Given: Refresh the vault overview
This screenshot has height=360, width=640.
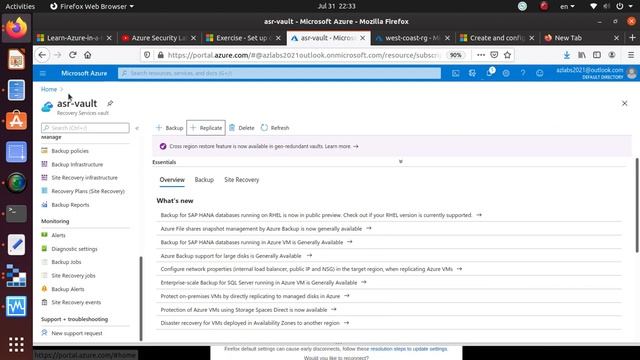Looking at the screenshot, I should (275, 128).
